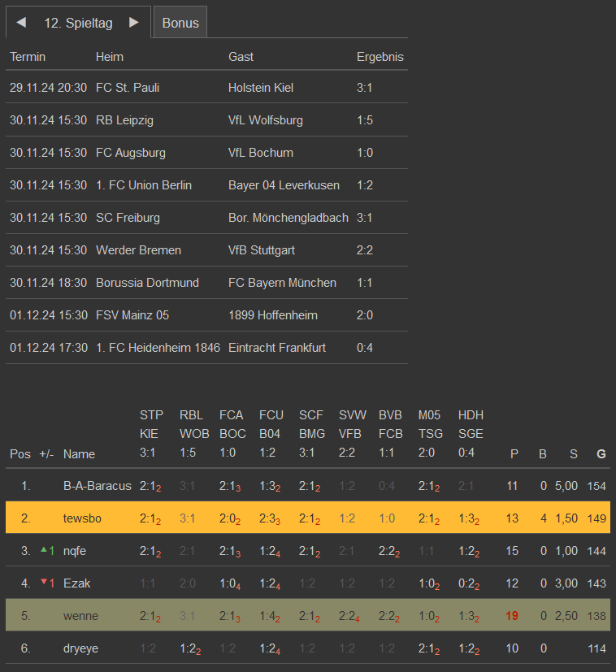Open the Bonus tab
Viewport: 616px width, 672px height.
coord(180,23)
